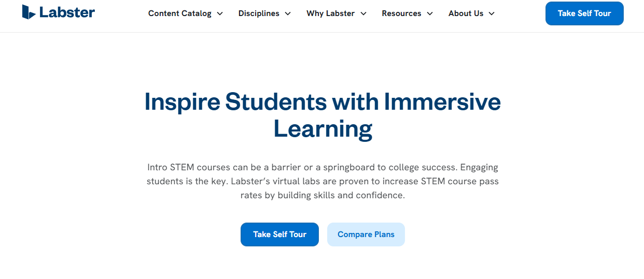644x279 pixels.
Task: Expand the About Us dropdown chevron
Action: (492, 14)
